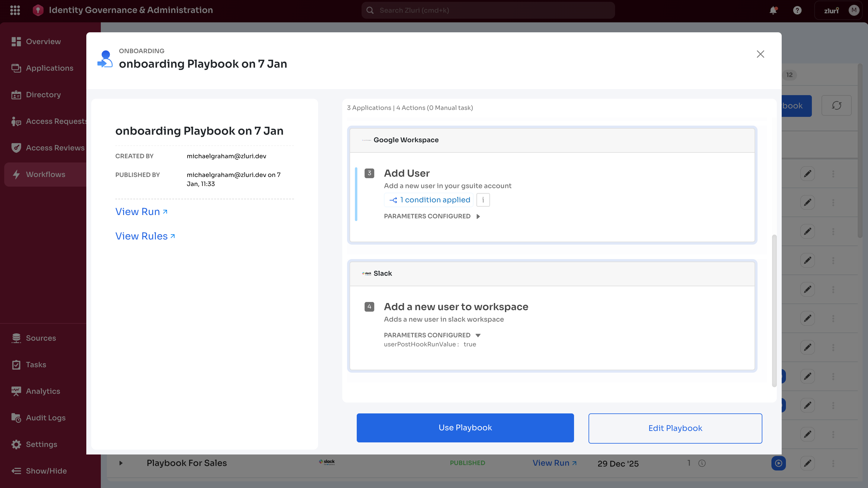Viewport: 868px width, 488px height.
Task: Expand the Playbook For Sales row
Action: [121, 463]
